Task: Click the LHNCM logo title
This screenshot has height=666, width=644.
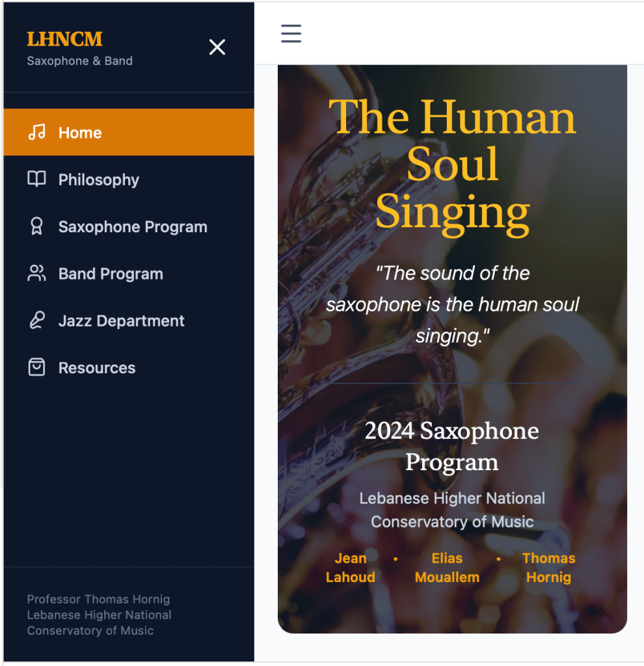Action: [x=64, y=39]
